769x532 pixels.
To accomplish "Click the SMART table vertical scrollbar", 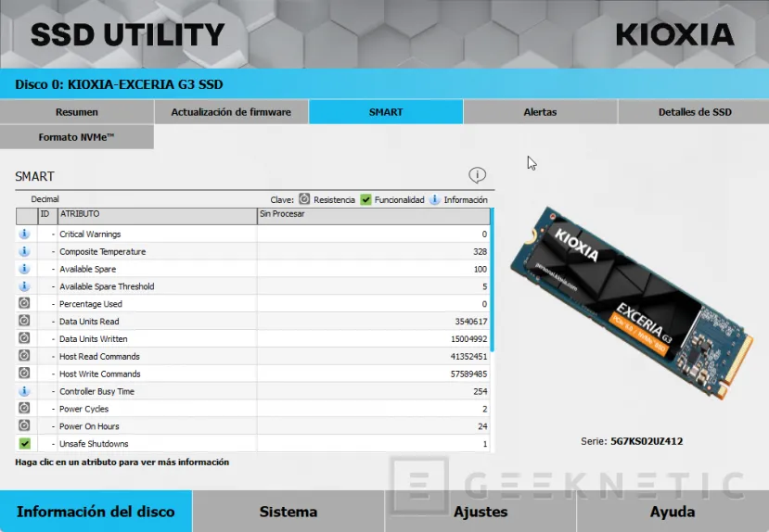I will tap(492, 280).
